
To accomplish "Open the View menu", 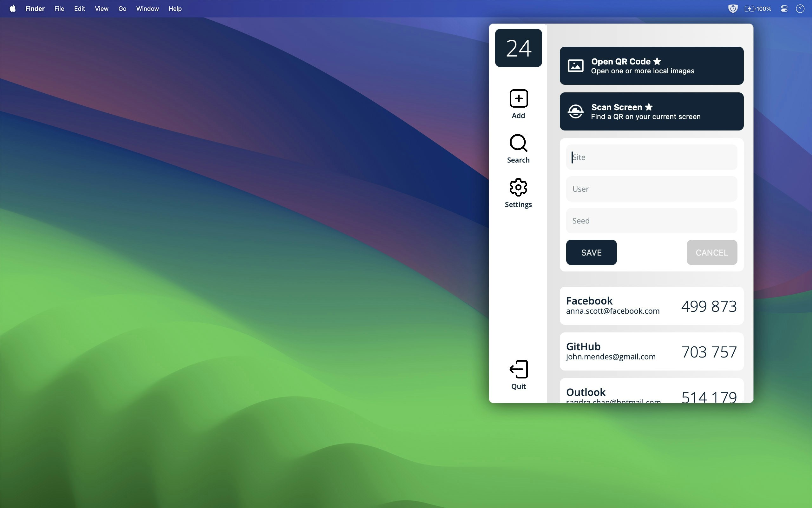I will click(x=101, y=8).
